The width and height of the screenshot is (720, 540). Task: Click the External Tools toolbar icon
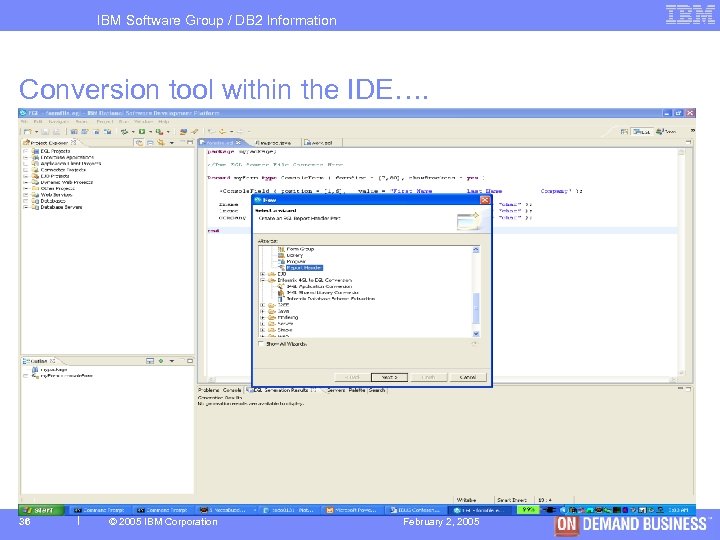click(x=159, y=132)
